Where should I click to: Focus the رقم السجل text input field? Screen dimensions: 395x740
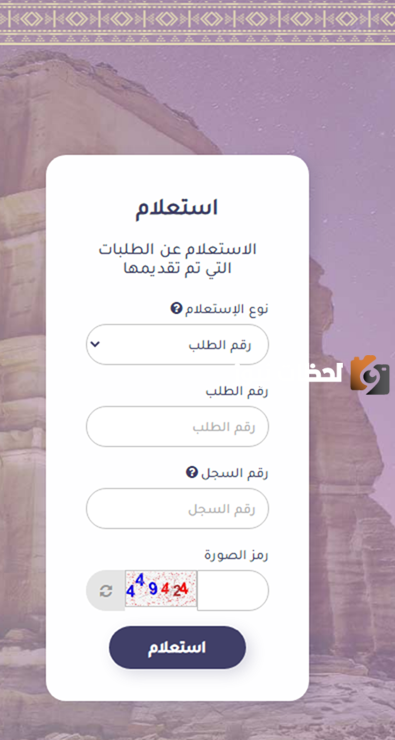(177, 509)
